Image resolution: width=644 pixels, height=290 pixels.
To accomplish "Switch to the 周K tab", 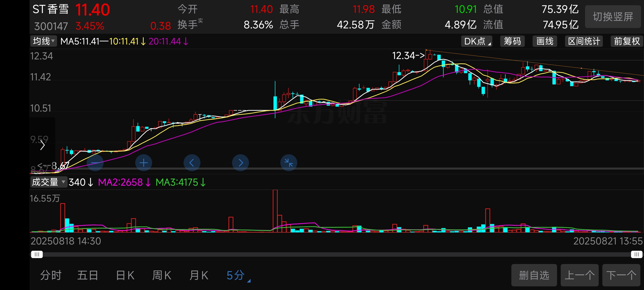I will (x=162, y=275).
